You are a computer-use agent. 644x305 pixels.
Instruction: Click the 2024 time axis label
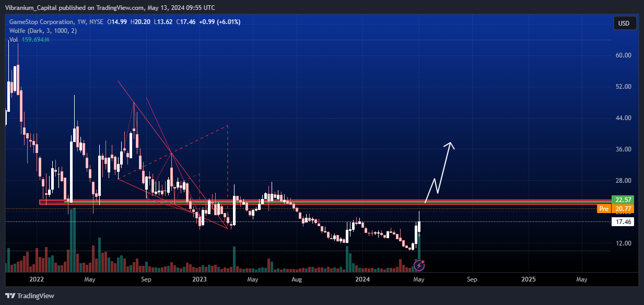(362, 279)
